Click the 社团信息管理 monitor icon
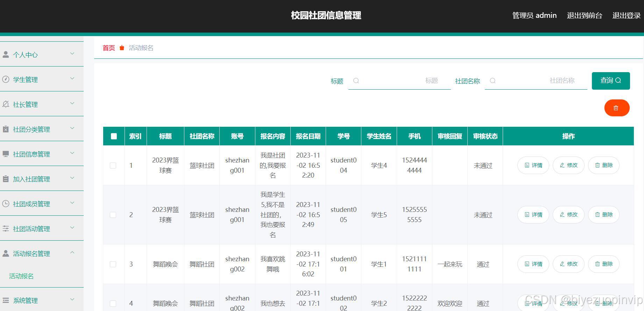 [6, 154]
